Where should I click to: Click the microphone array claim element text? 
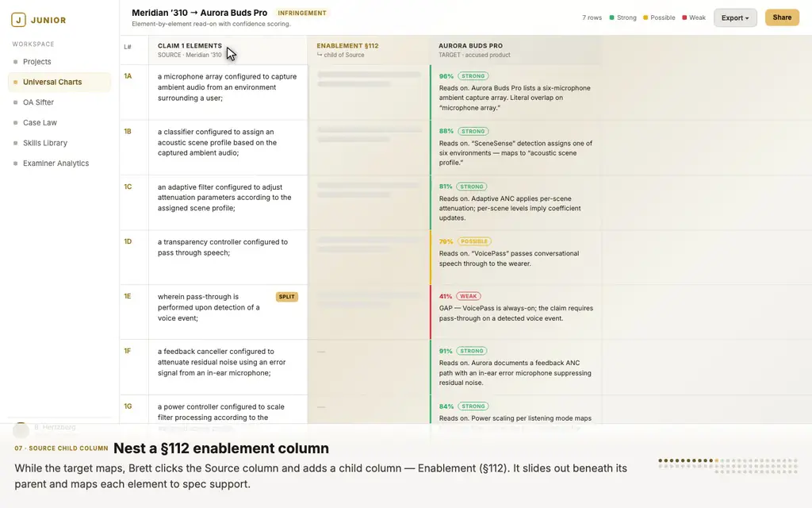pos(228,87)
